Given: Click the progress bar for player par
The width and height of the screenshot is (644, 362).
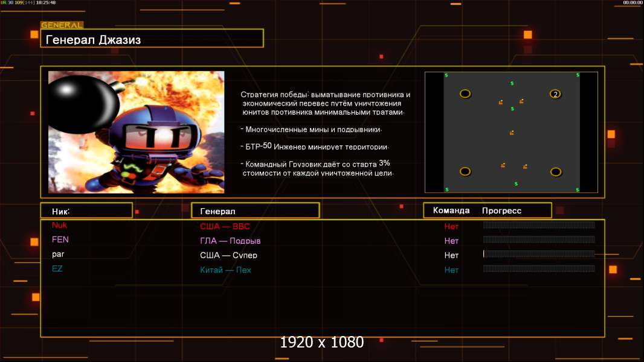Looking at the screenshot, I should tap(538, 254).
